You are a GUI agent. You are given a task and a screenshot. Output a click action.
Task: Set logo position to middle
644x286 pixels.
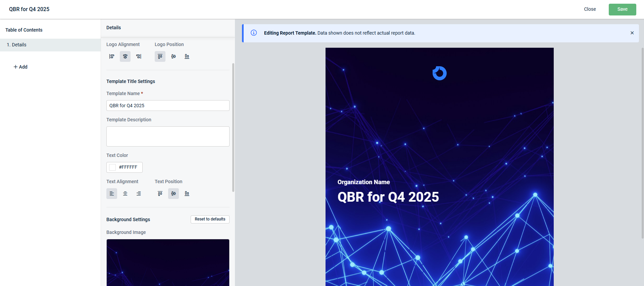(x=174, y=56)
